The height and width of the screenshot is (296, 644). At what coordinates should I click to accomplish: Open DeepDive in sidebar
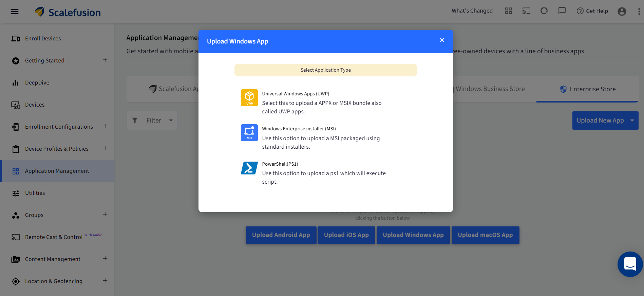click(x=37, y=82)
